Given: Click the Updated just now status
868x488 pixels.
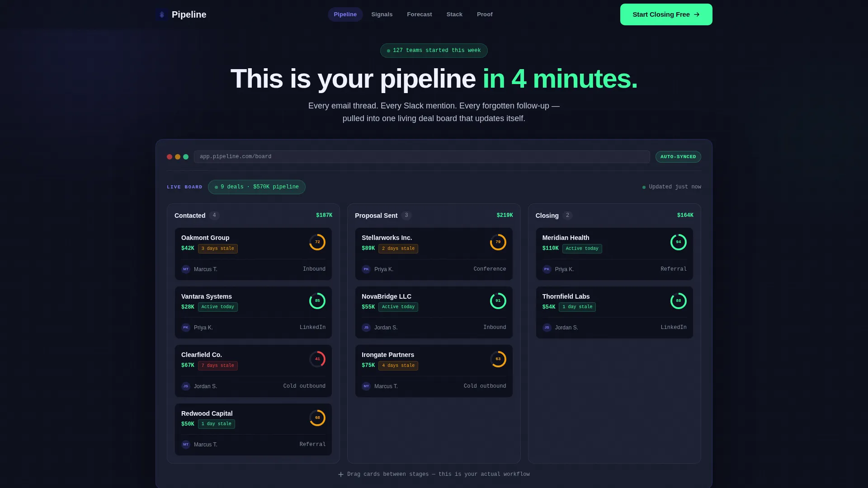Looking at the screenshot, I should 671,187.
